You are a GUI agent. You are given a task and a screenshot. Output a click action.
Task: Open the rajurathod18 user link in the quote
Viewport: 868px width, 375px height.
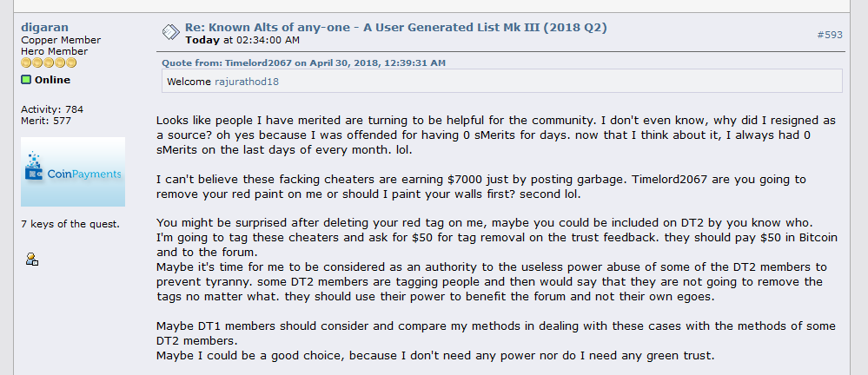coord(247,82)
